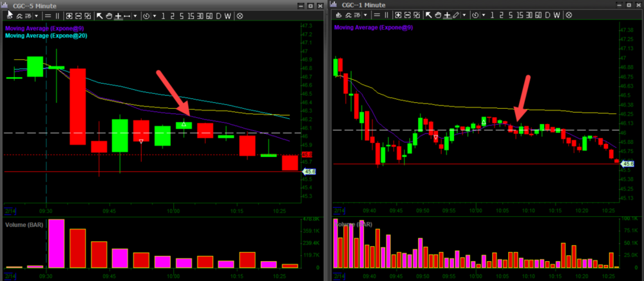This screenshot has height=281, width=644.
Task: Select the pencil draw tool in 1 Minute chart
Action: click(457, 15)
